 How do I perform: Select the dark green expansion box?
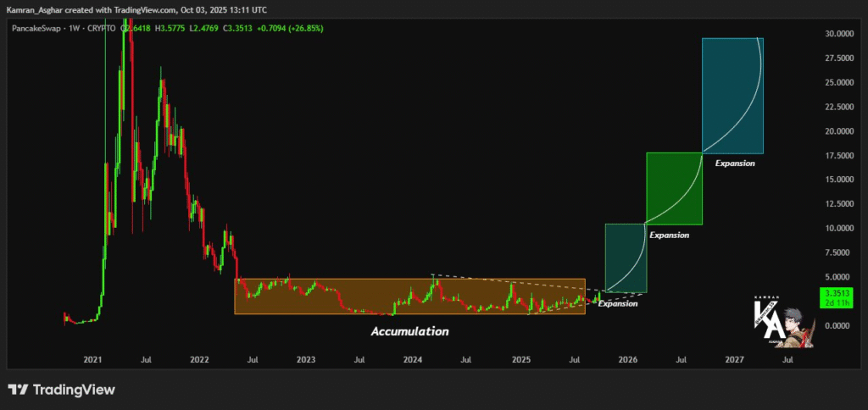click(x=674, y=188)
